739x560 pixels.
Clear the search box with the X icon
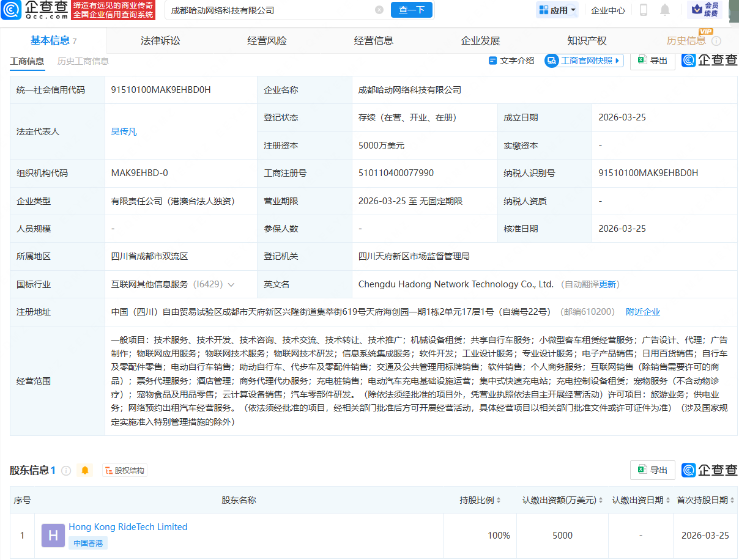pyautogui.click(x=379, y=10)
